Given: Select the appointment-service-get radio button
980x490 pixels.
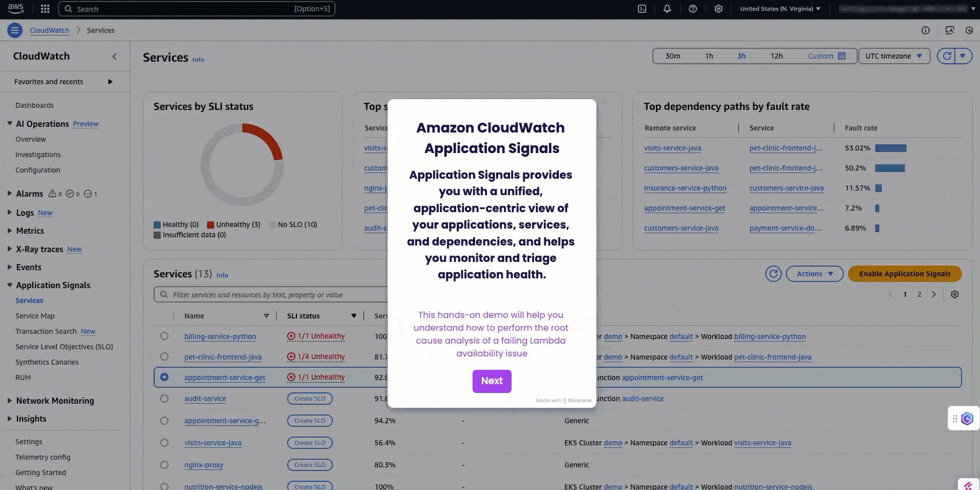Looking at the screenshot, I should click(164, 377).
